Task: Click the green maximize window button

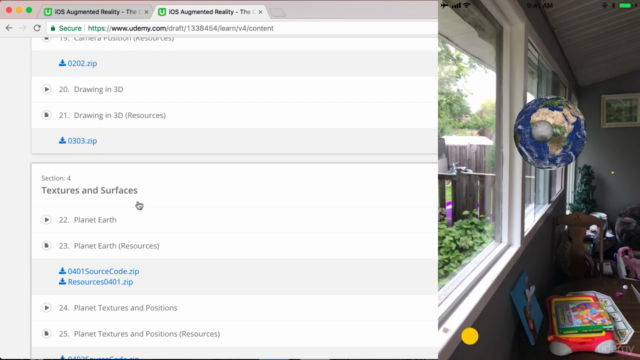Action: click(x=29, y=10)
